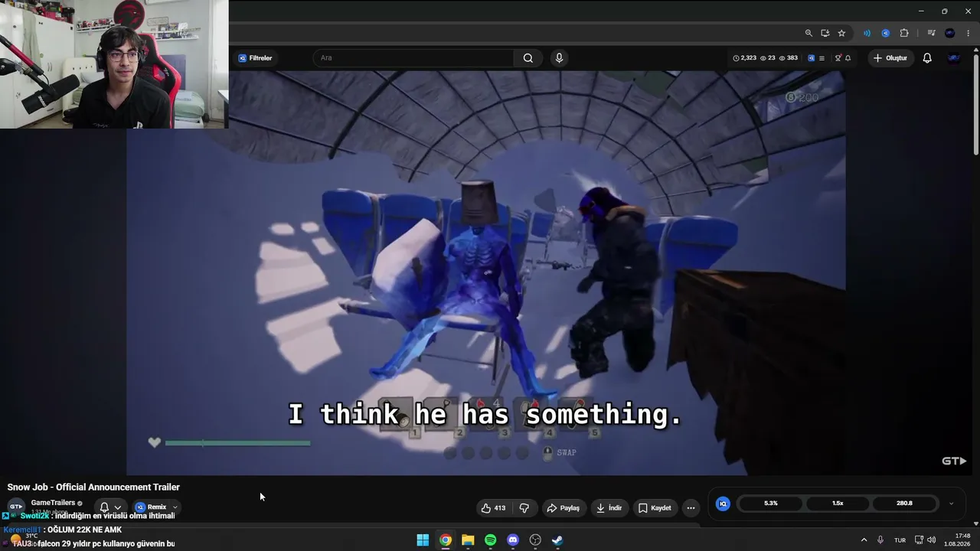Expand the chevron next to Remix
The width and height of the screenshot is (980, 551).
pos(175,507)
